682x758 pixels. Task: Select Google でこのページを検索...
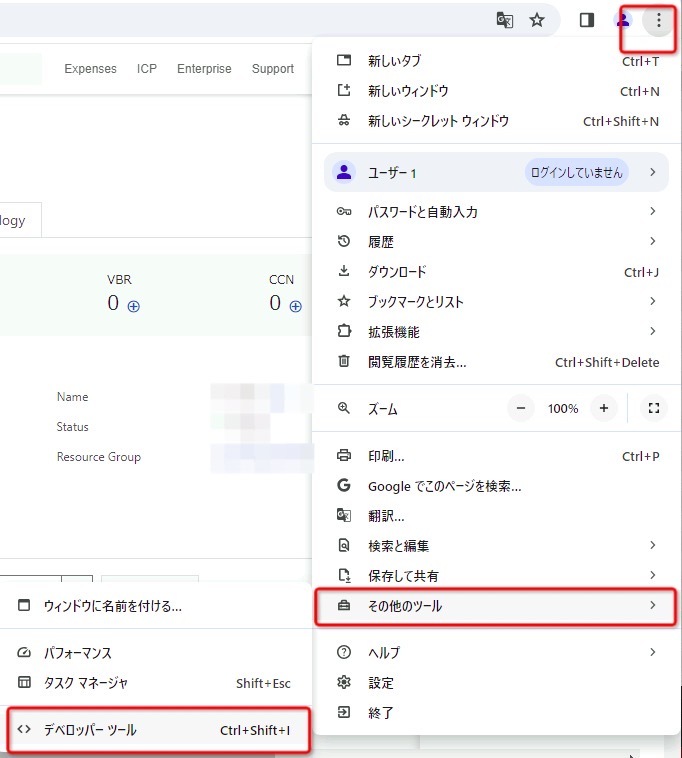click(x=497, y=486)
